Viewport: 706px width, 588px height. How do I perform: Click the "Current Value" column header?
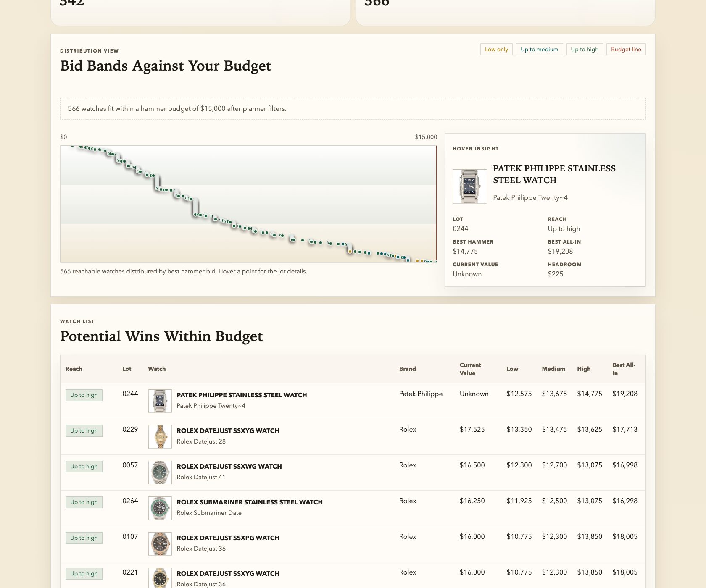pos(470,369)
